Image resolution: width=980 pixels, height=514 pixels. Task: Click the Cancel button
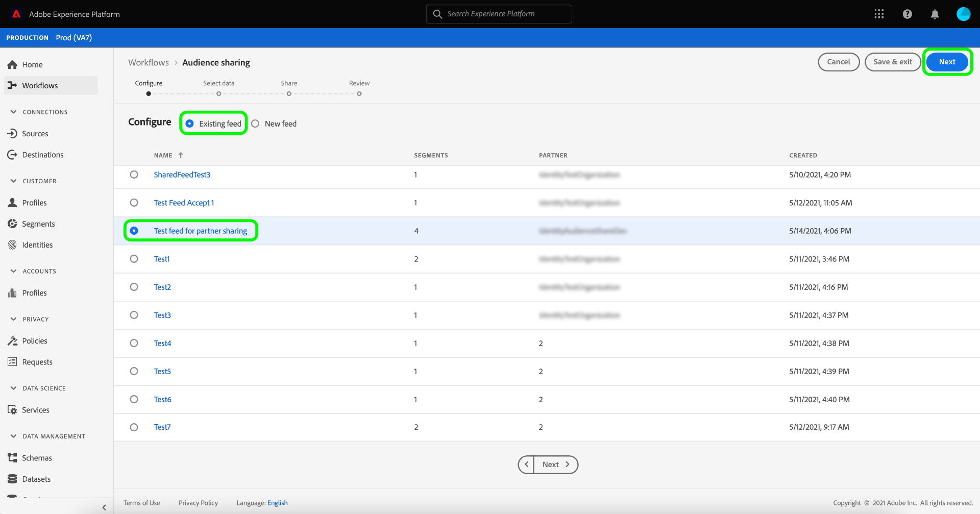[839, 62]
